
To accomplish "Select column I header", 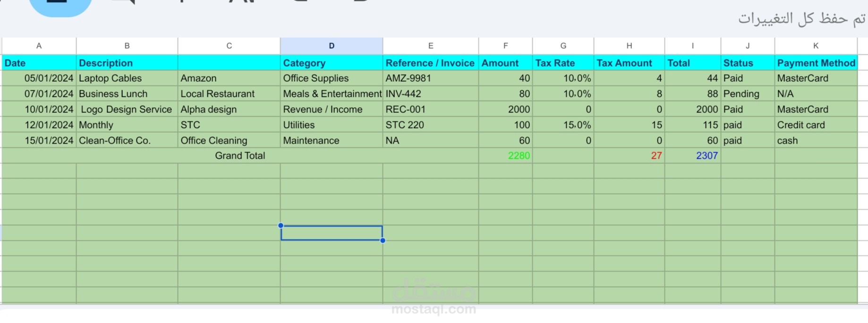I will 693,46.
